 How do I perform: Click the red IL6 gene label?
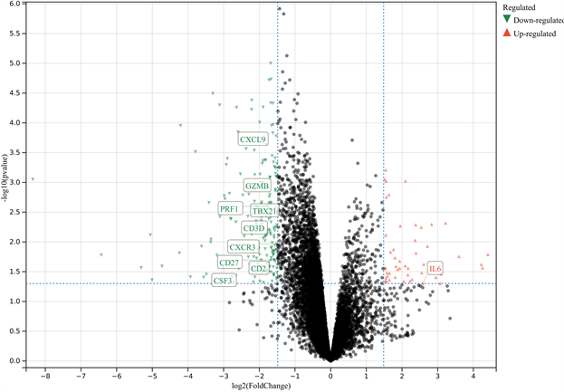[x=435, y=269]
